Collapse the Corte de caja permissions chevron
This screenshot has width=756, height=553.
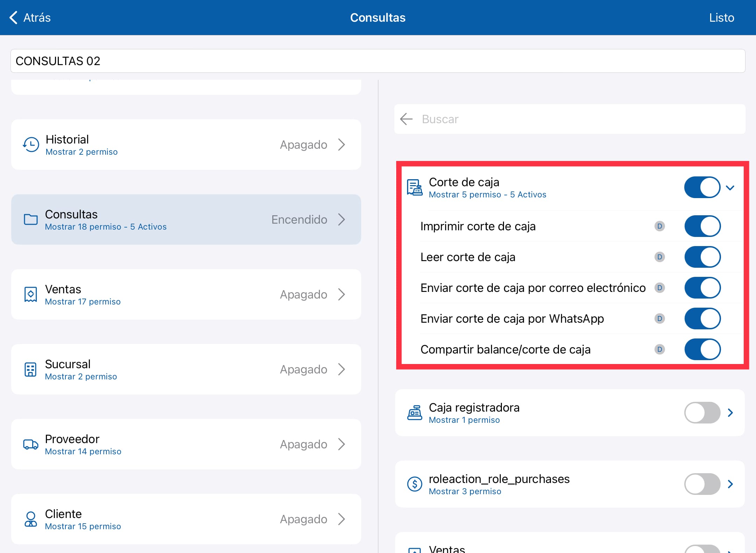(730, 188)
